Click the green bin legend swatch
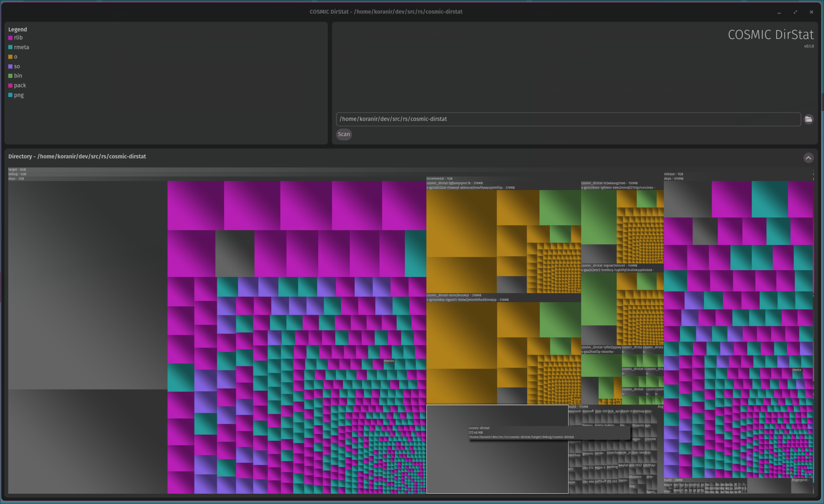 tap(10, 76)
